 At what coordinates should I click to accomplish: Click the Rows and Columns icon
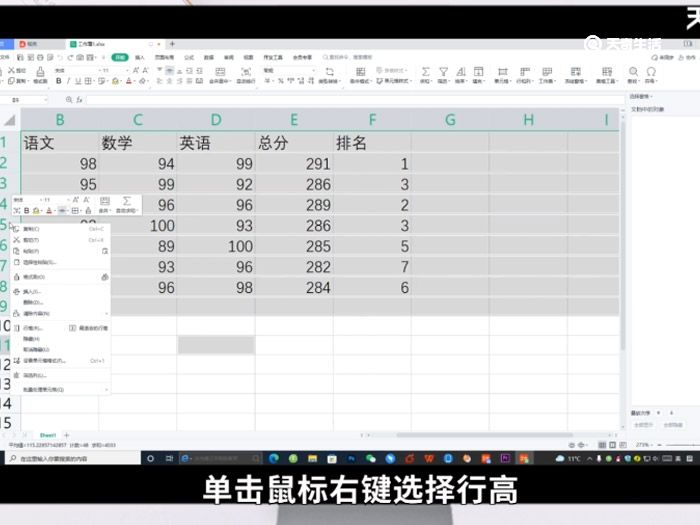(525, 71)
